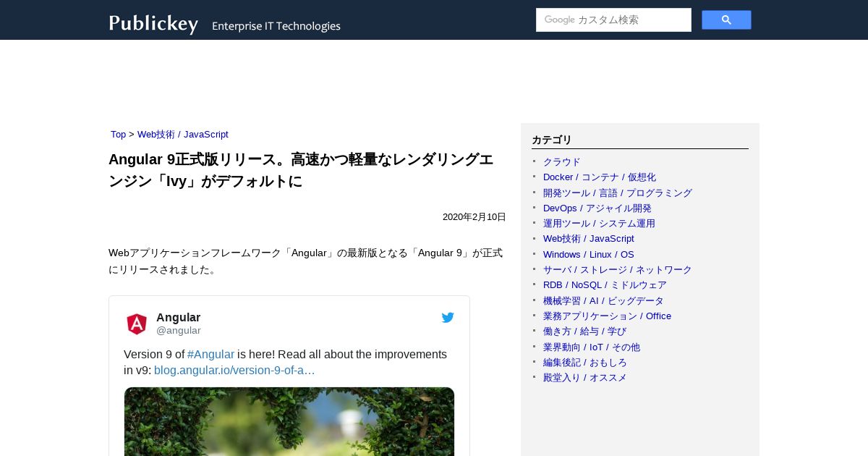Click the #Angular hashtag in tweet
Image resolution: width=868 pixels, height=456 pixels.
[211, 355]
